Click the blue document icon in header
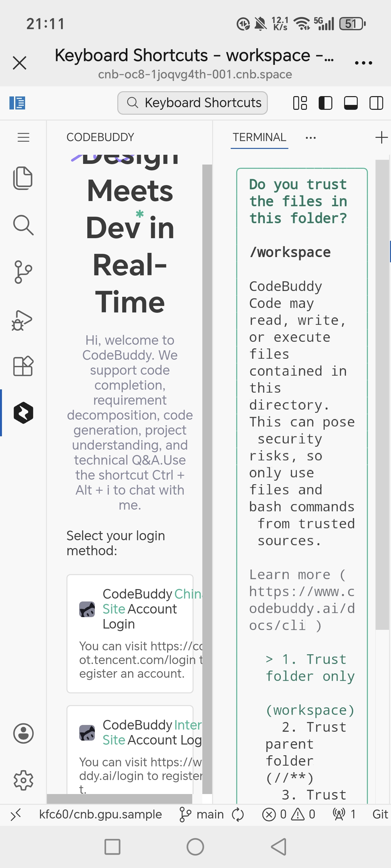 [x=17, y=103]
